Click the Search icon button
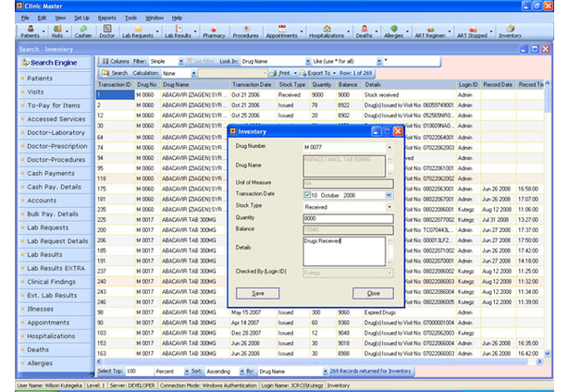Image resolution: width=569 pixels, height=392 pixels. tap(105, 73)
